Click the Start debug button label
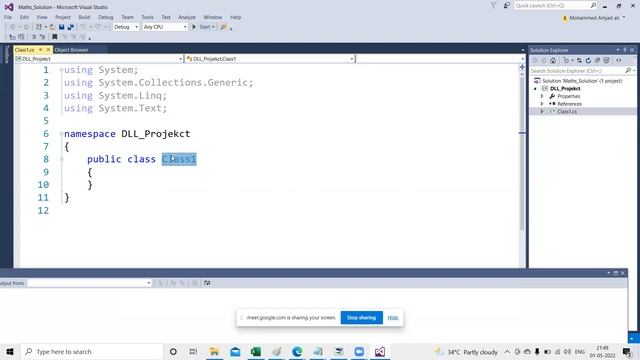640x360 pixels. click(x=204, y=27)
